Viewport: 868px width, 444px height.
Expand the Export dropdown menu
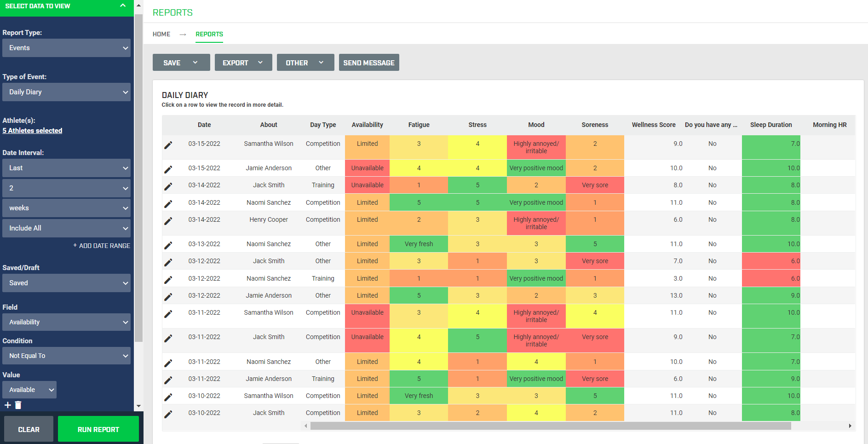tap(260, 62)
